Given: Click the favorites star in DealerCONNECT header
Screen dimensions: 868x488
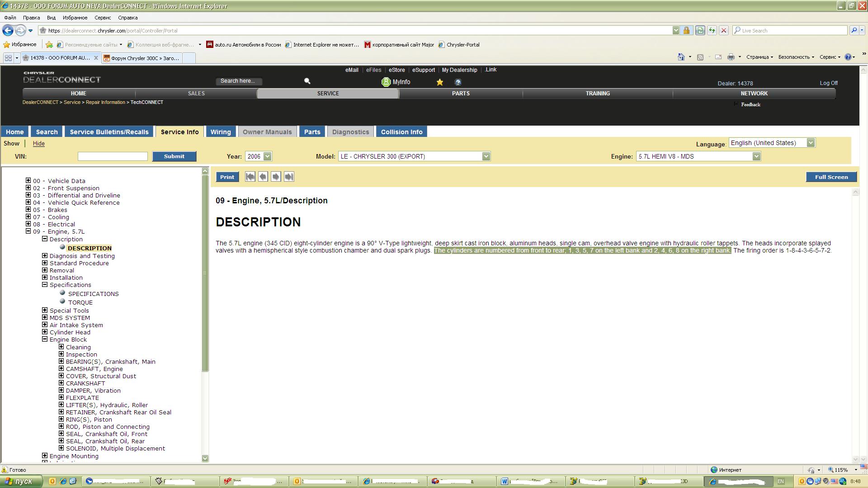Looking at the screenshot, I should pos(439,82).
